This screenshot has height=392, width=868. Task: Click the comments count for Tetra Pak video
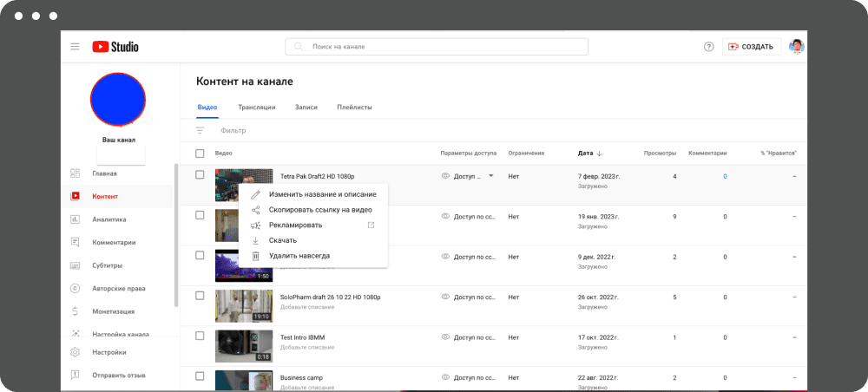[x=725, y=176]
